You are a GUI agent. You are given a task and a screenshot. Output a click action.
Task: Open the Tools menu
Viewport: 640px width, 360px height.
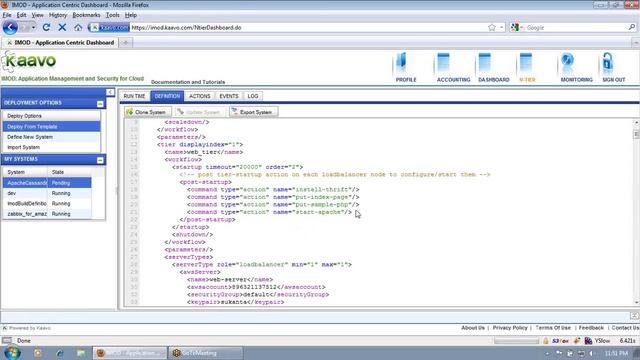point(113,15)
